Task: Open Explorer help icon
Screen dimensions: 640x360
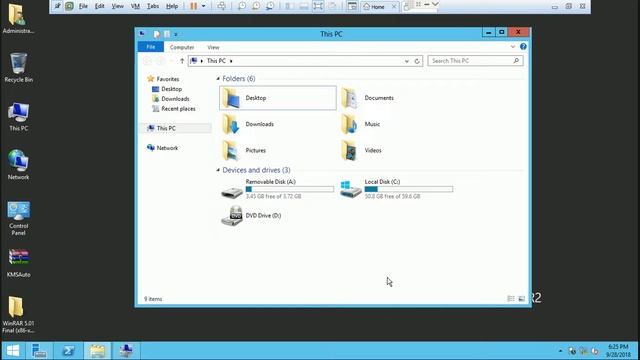Action: (x=523, y=47)
